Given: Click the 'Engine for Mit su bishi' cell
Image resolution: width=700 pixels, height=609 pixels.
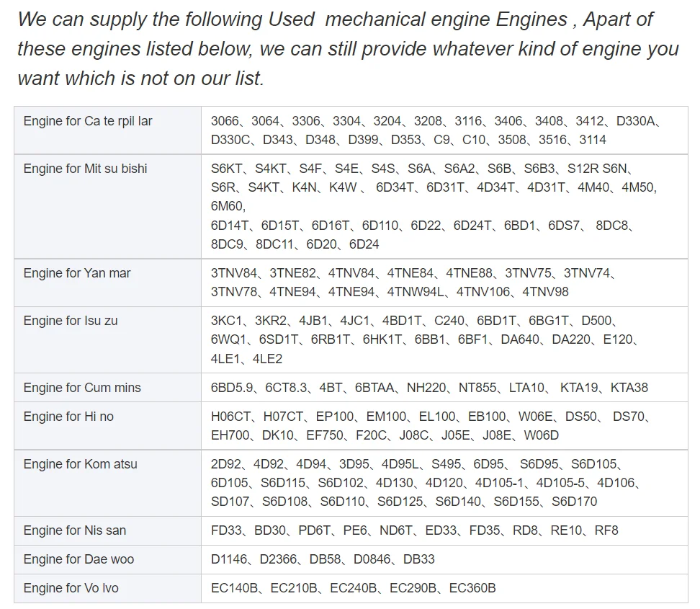Looking at the screenshot, I should coord(85,169).
